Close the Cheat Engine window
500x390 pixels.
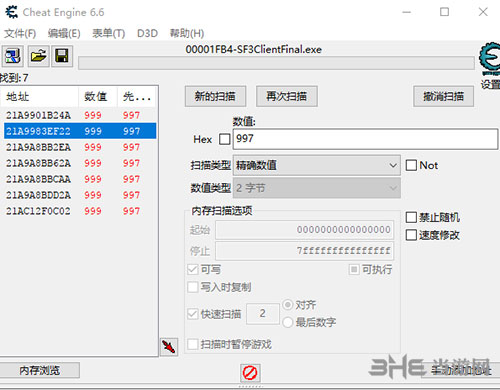click(483, 12)
